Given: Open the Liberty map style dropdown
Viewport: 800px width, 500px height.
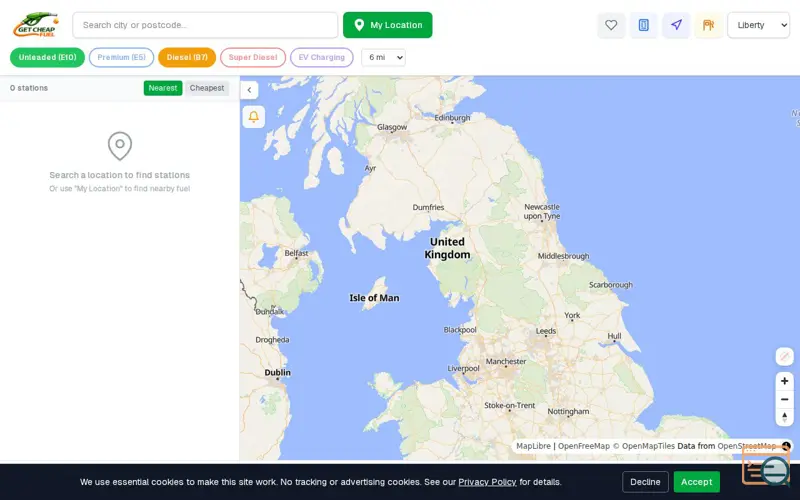Looking at the screenshot, I should pyautogui.click(x=759, y=25).
